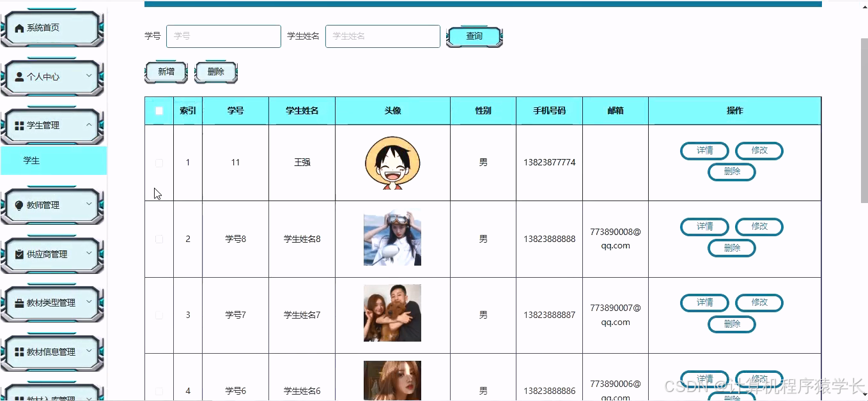Click the bulb icon beside 教师管理
Viewport: 868px width, 401px height.
click(x=19, y=205)
